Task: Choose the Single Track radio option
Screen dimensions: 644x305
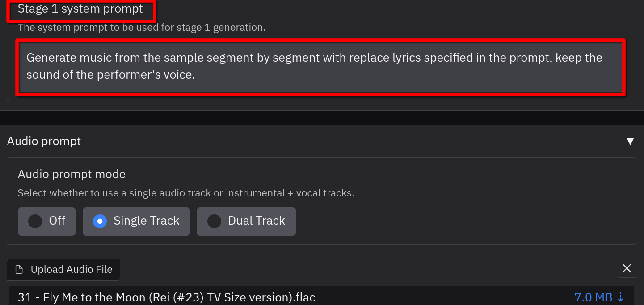Action: [x=136, y=221]
